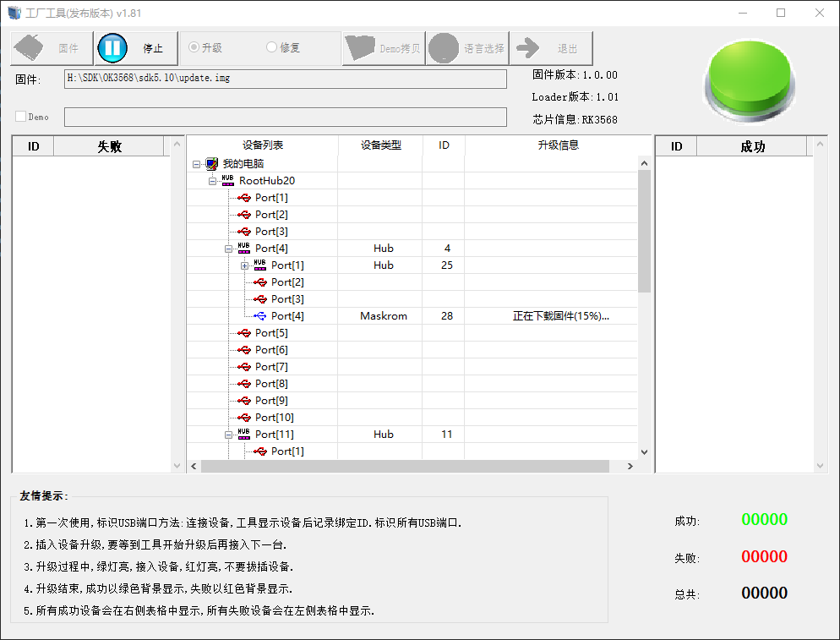Collapse the Port[11] Hub node
This screenshot has width=840, height=640.
[229, 435]
